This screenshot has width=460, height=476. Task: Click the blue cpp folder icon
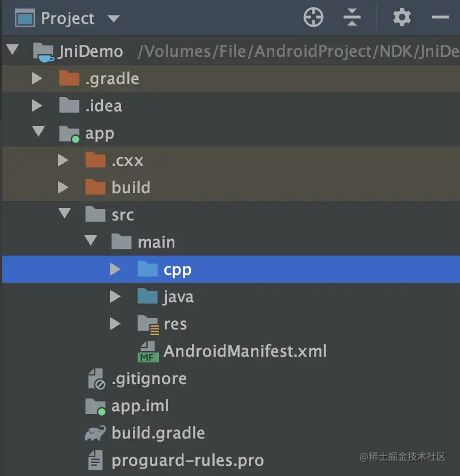(148, 268)
